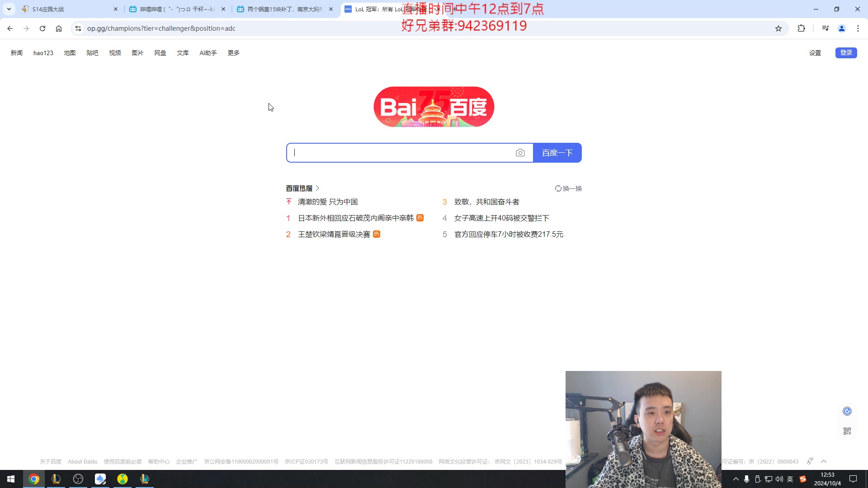Screen dimensions: 868x488
Task: Click the 百度一下 search button
Action: point(557,153)
